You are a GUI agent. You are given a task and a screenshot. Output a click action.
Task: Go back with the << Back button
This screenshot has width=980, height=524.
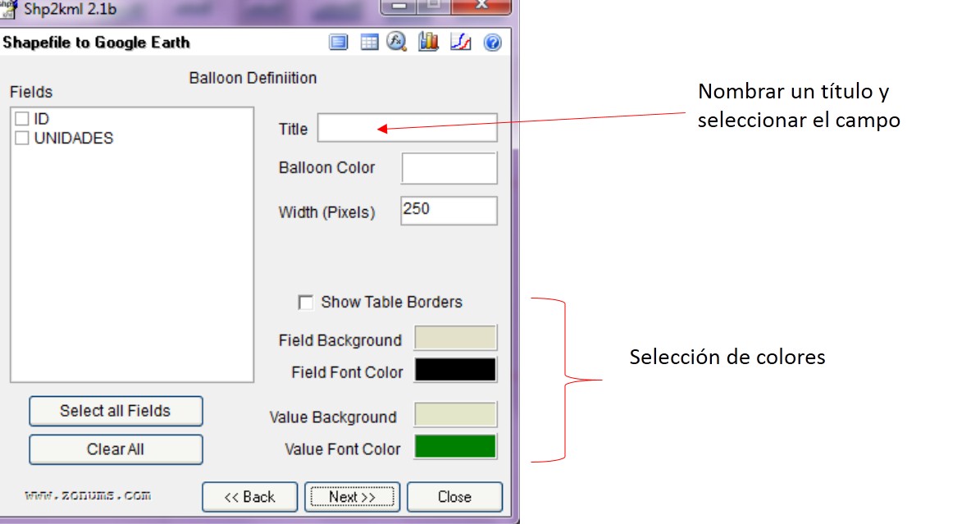coord(249,497)
